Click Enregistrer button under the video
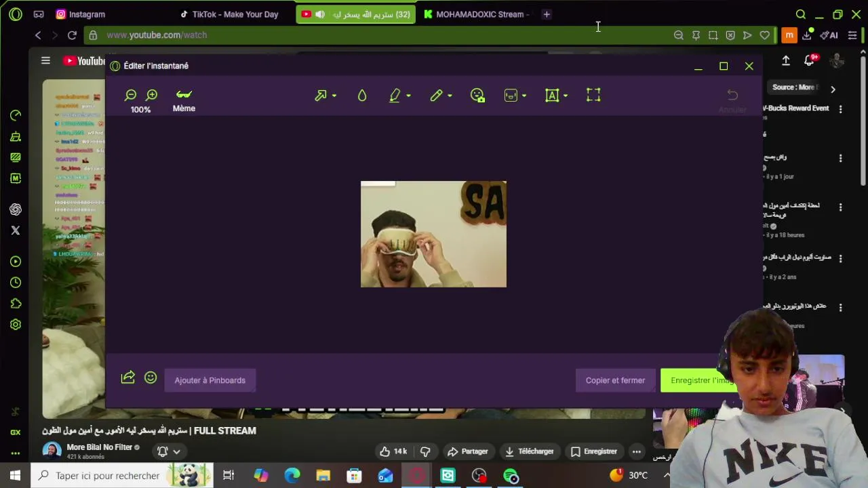Viewport: 868px width, 488px height. point(594,451)
